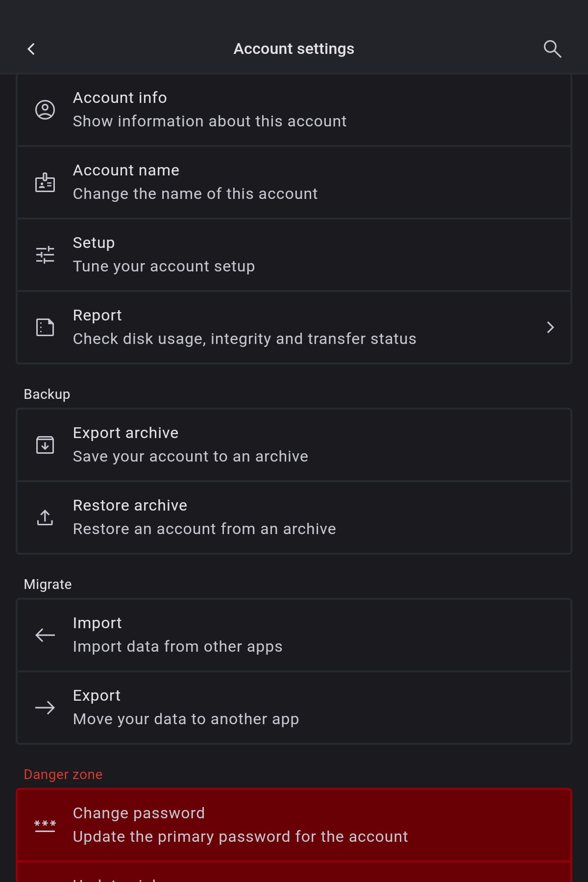Click the Report document icon
Screen dimensions: 588x882
click(45, 327)
